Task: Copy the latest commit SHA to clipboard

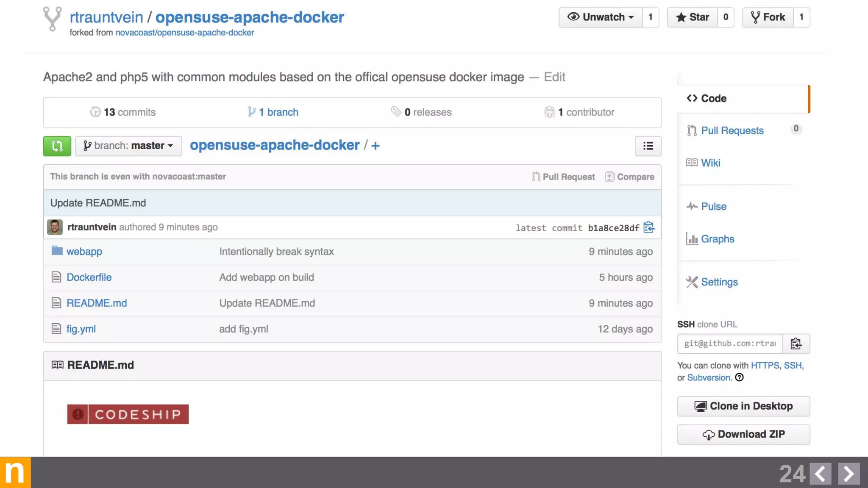Action: 648,227
